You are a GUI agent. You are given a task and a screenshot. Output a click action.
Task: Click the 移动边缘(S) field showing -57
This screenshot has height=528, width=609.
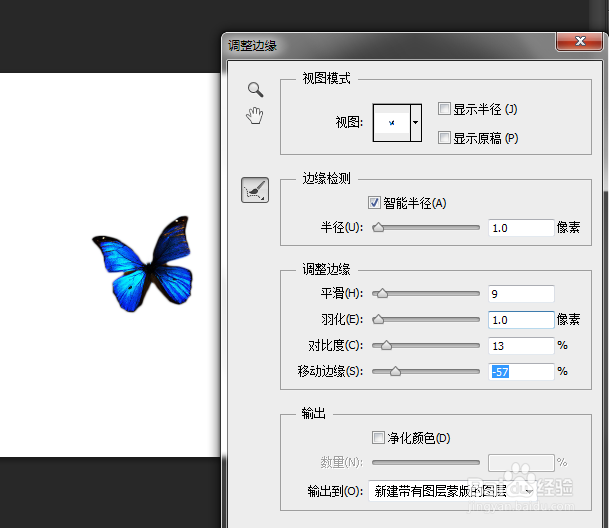pos(521,372)
